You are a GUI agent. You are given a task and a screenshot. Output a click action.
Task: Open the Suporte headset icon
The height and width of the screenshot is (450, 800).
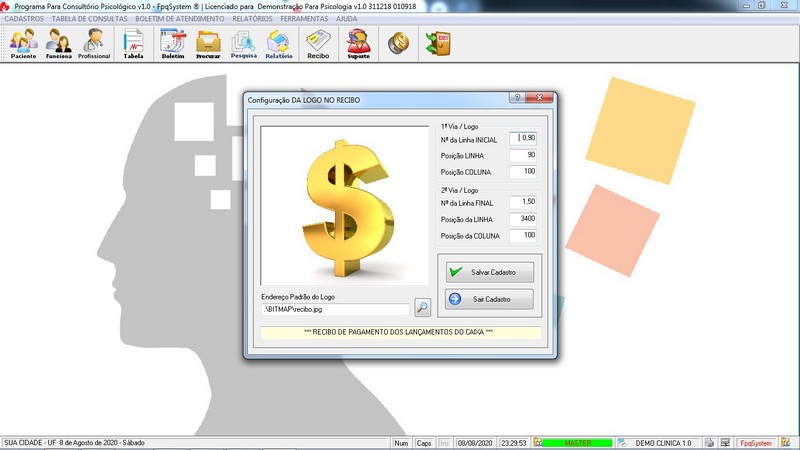click(x=358, y=44)
